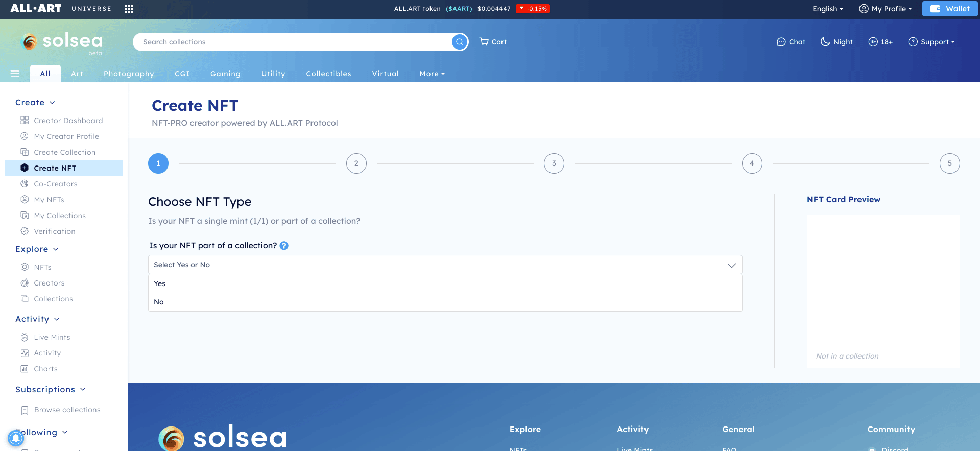Image resolution: width=980 pixels, height=451 pixels.
Task: Click the Charts icon
Action: point(25,369)
